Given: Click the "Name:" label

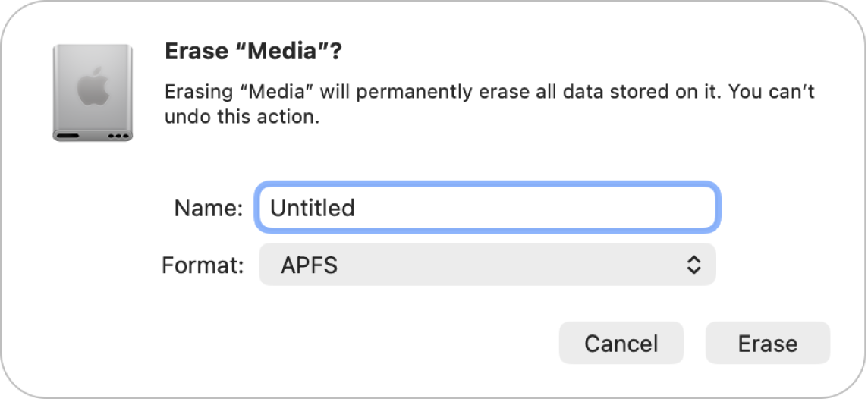Looking at the screenshot, I should tap(208, 208).
